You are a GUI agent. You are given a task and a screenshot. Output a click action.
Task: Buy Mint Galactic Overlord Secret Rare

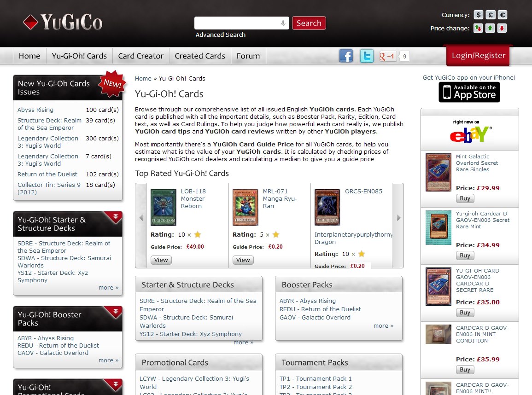[x=465, y=198]
